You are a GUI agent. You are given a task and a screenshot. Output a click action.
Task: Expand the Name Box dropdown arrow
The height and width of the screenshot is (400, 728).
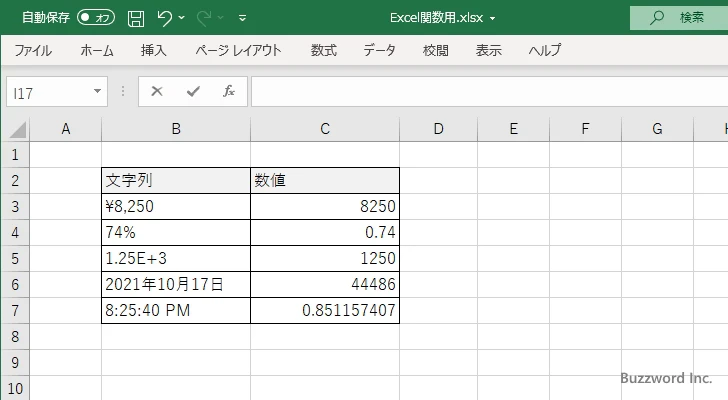pyautogui.click(x=98, y=91)
